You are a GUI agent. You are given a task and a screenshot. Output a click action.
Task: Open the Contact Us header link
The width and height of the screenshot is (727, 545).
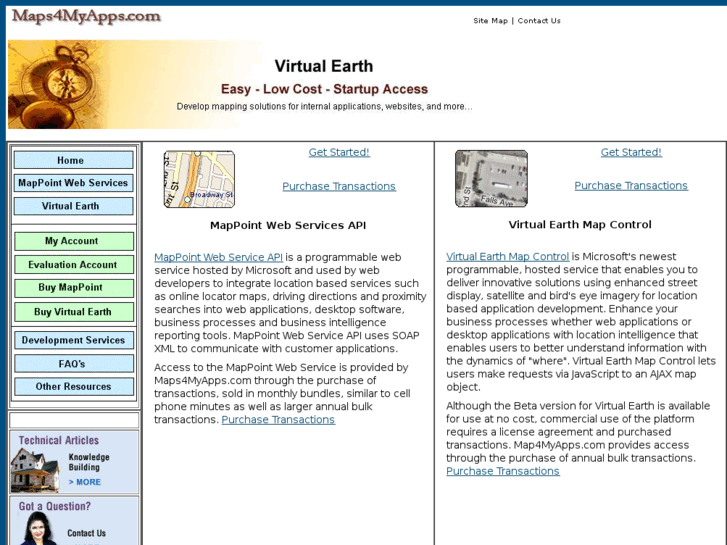pyautogui.click(x=539, y=21)
